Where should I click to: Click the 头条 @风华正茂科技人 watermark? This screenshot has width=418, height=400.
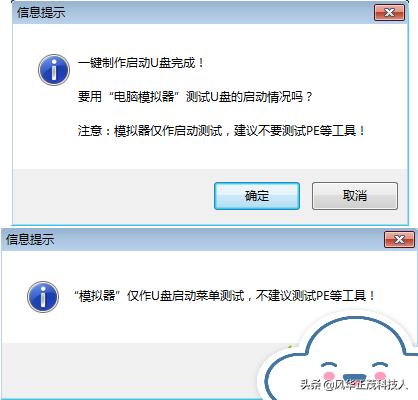pos(354,385)
